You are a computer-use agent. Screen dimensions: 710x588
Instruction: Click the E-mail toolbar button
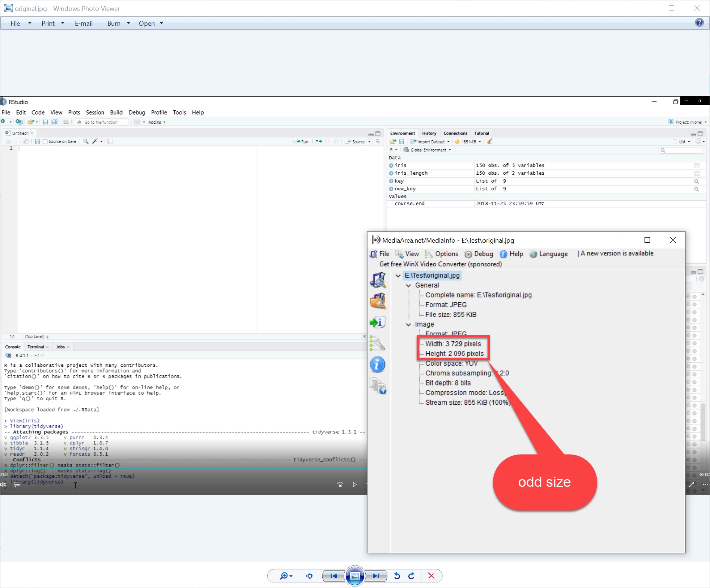tap(84, 23)
